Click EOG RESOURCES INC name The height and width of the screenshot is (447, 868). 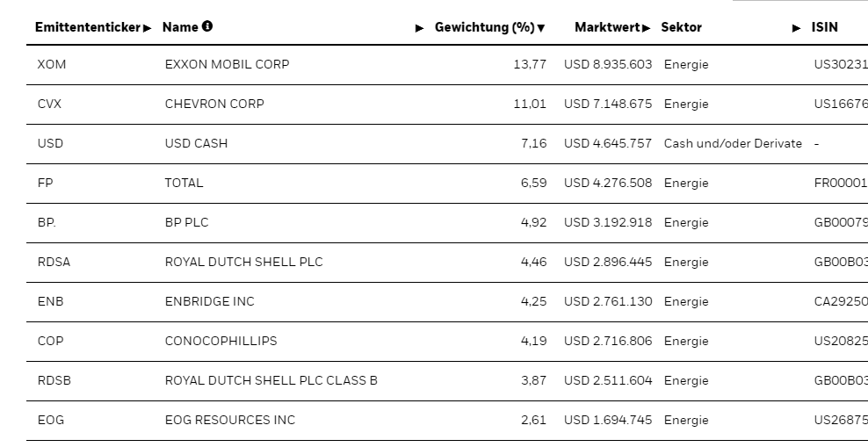coord(230,420)
